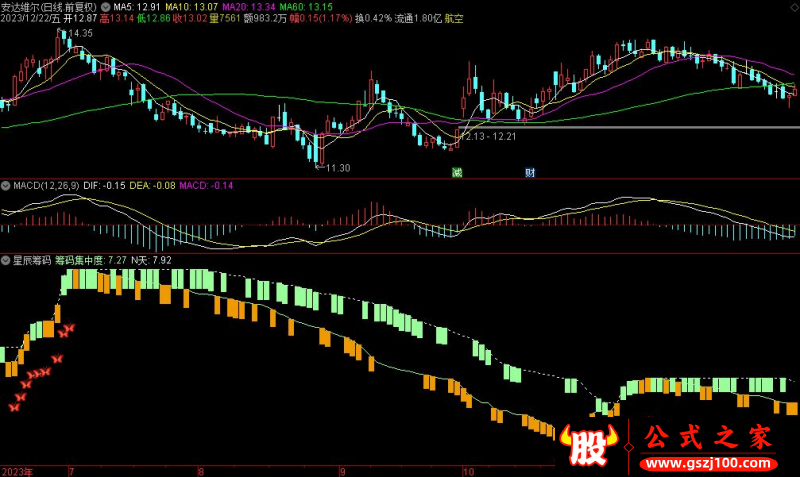Click the 航空 sector tag

454,19
